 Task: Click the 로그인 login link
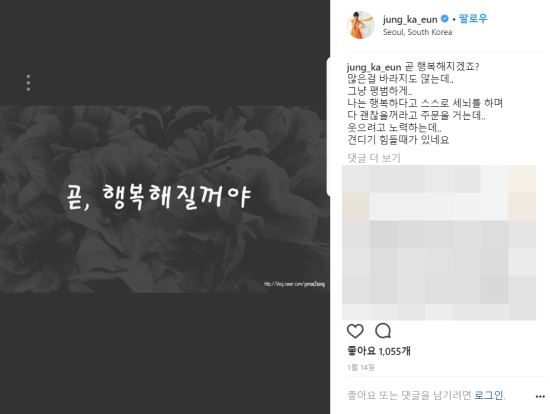point(489,395)
